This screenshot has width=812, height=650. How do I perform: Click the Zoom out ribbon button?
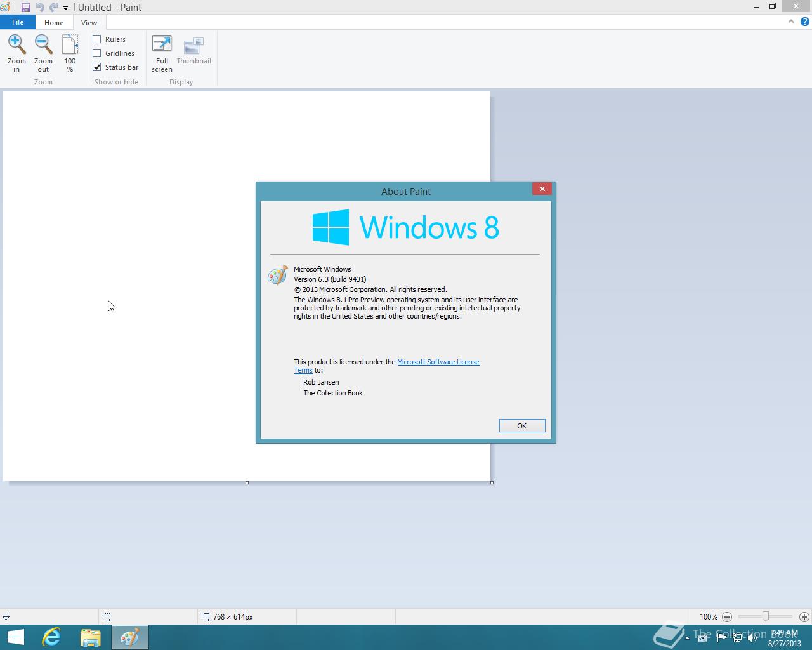coord(43,53)
